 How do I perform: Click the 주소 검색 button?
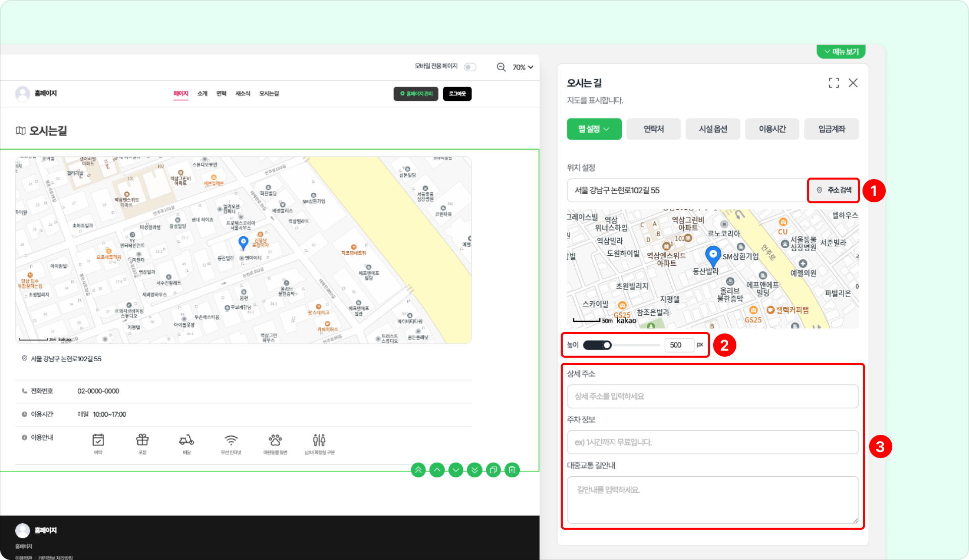(833, 190)
